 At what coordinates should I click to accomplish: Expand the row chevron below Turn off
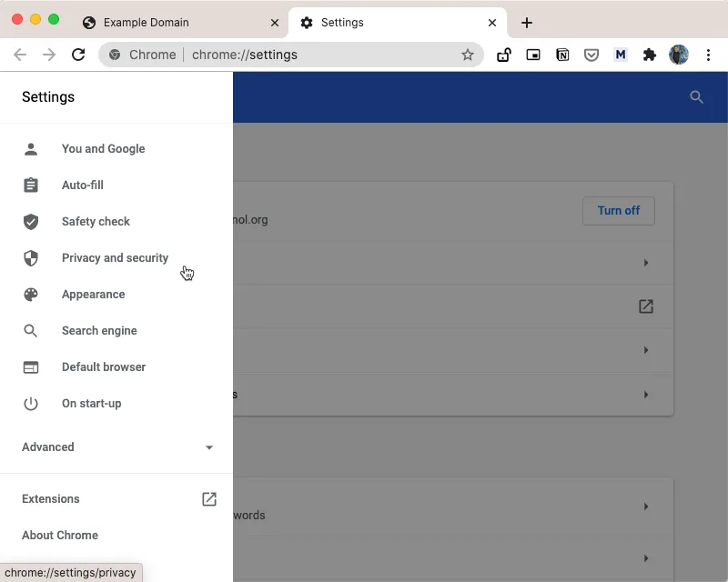coord(646,263)
